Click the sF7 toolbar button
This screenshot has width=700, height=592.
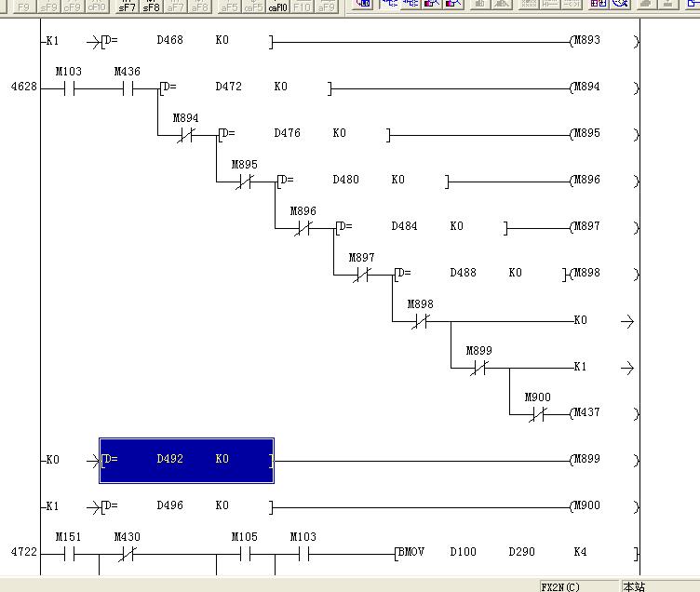127,6
